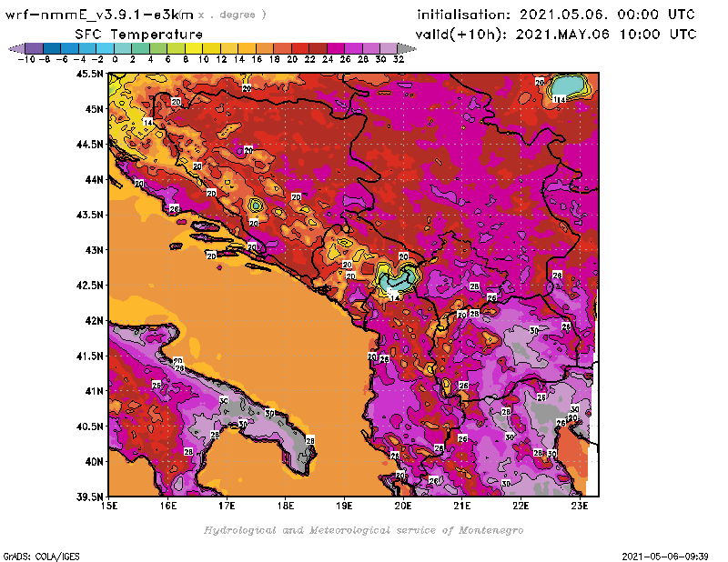Click the 2021-05-06-09:39 timestamp

(665, 557)
